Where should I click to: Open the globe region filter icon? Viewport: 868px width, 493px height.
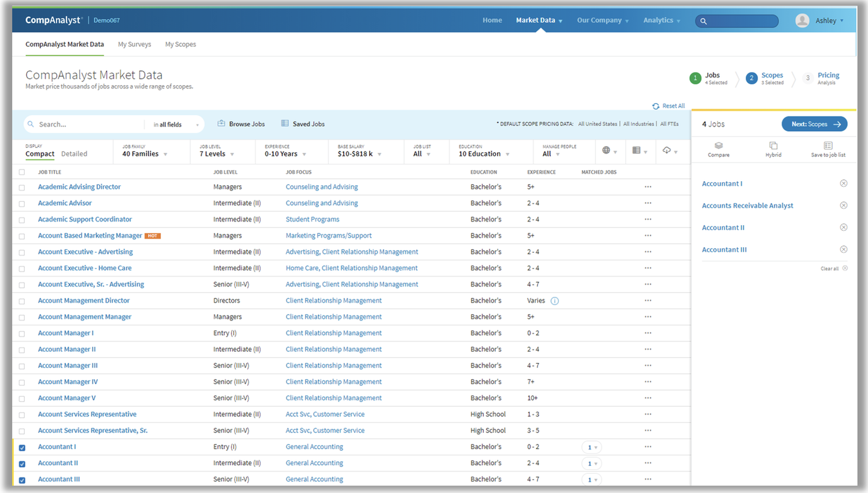click(x=606, y=150)
